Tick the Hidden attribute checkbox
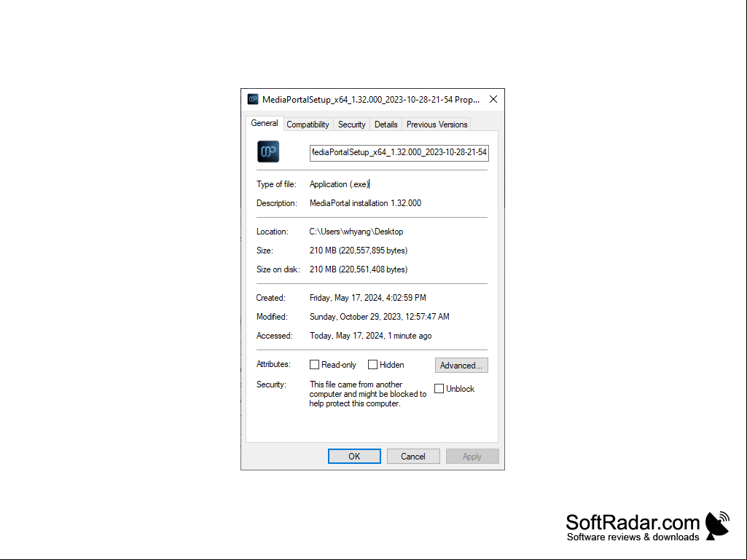The image size is (747, 560). (372, 365)
